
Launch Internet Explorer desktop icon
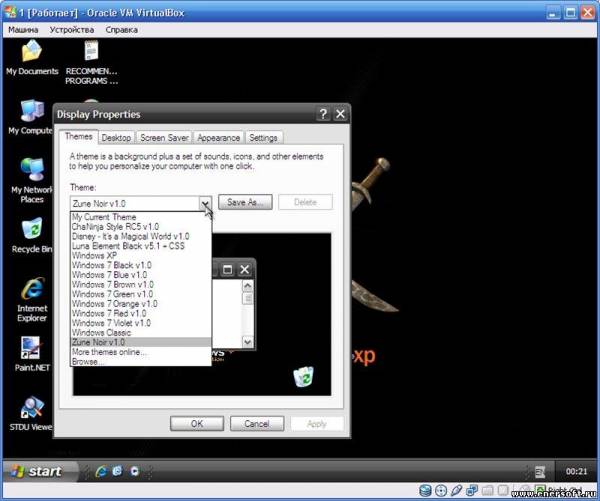(32, 299)
